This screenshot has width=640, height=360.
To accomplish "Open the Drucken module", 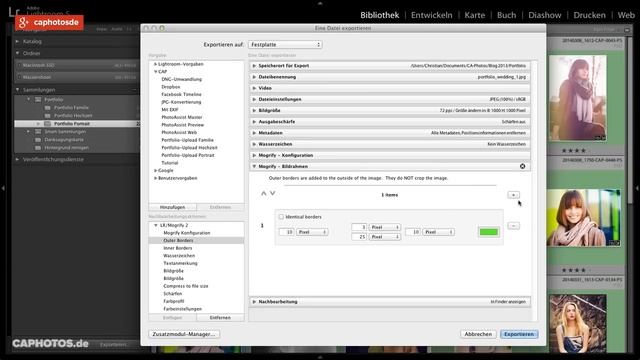I will [x=589, y=15].
